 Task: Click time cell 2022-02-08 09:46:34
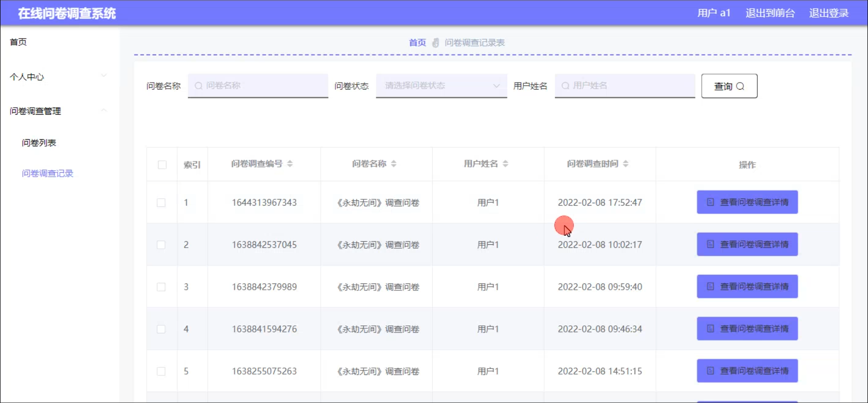600,329
